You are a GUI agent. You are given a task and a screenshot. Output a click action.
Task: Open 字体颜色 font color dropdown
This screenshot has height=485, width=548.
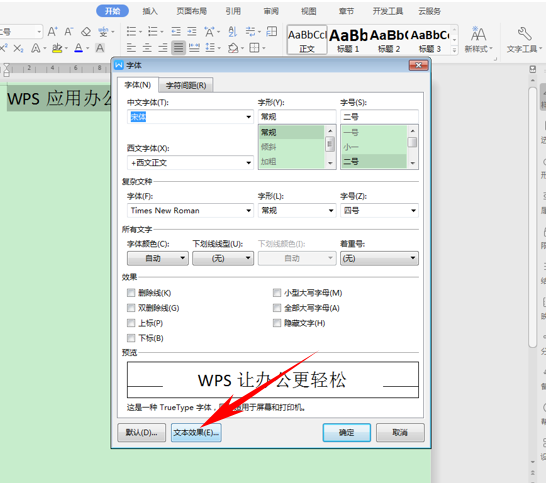click(x=158, y=258)
